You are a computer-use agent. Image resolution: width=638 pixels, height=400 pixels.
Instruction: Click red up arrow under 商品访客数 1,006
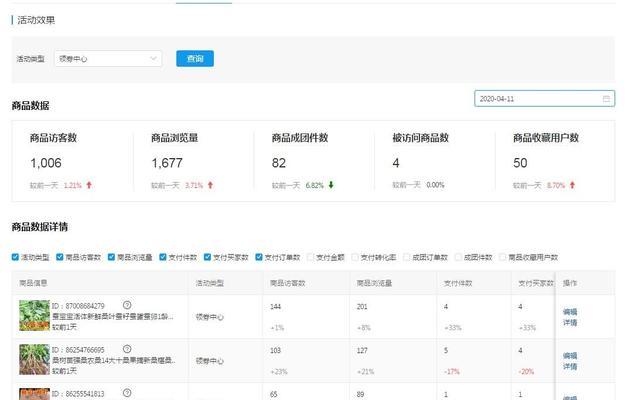[89, 185]
